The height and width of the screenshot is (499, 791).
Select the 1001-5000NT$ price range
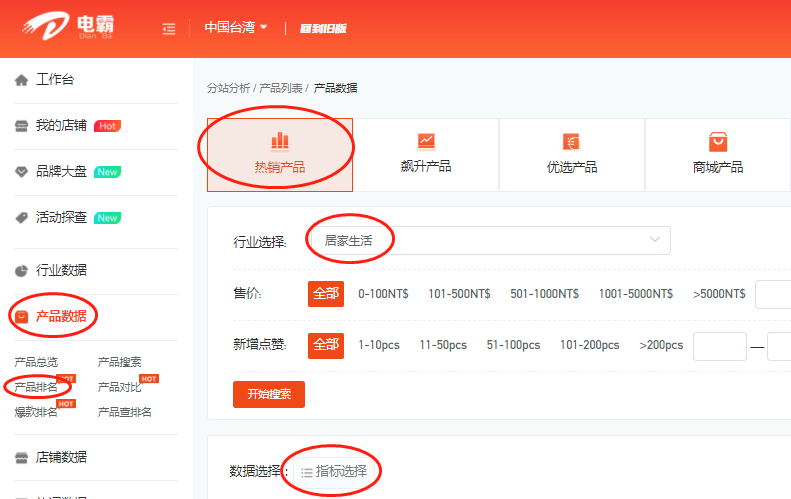point(636,294)
